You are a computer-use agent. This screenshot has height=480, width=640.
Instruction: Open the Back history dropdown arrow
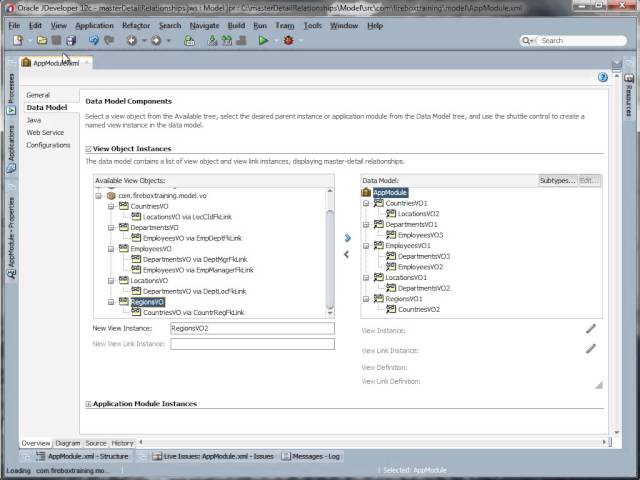pyautogui.click(x=144, y=40)
